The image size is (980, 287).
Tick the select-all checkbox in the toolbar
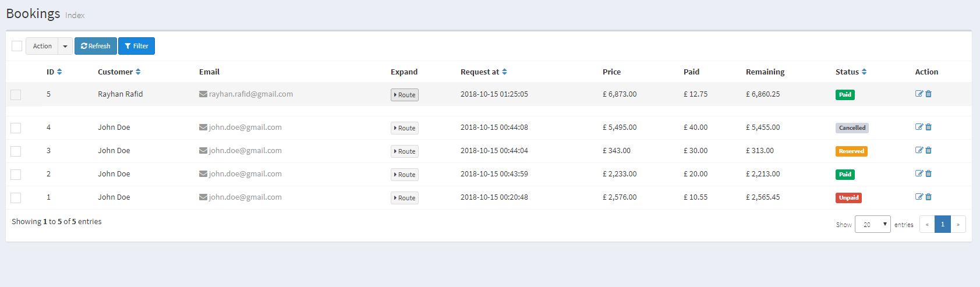17,46
